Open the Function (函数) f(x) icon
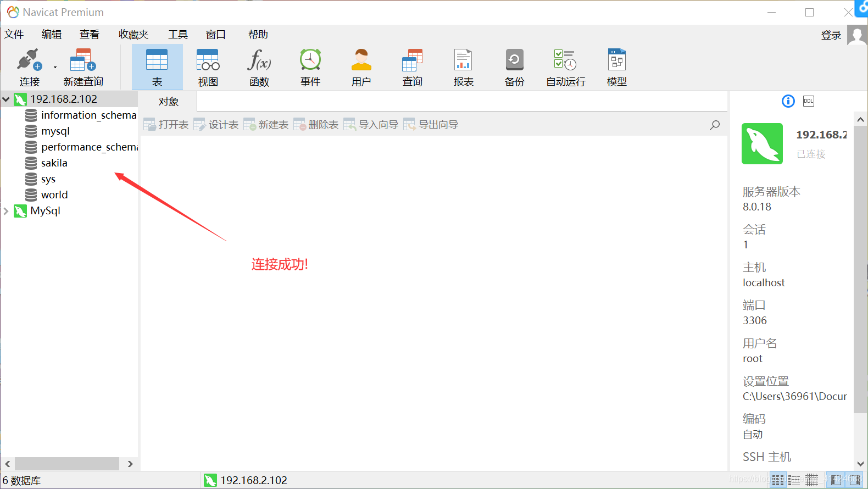 point(259,60)
